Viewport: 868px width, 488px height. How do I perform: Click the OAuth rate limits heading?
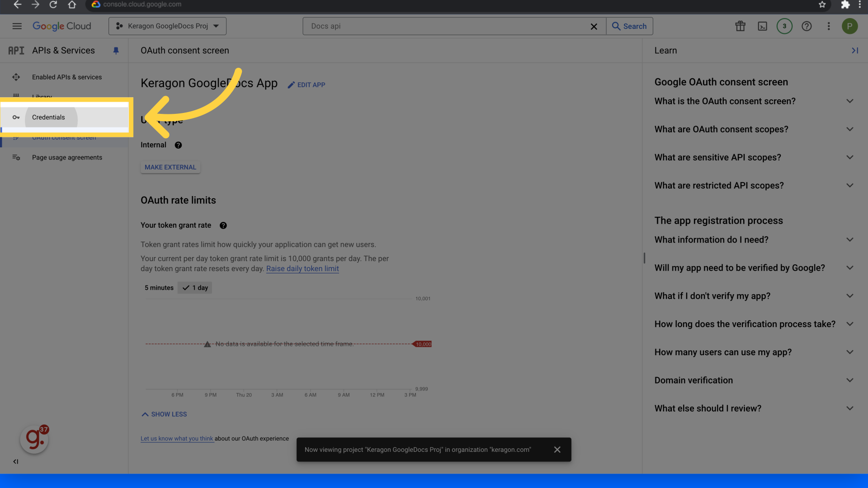pos(178,200)
